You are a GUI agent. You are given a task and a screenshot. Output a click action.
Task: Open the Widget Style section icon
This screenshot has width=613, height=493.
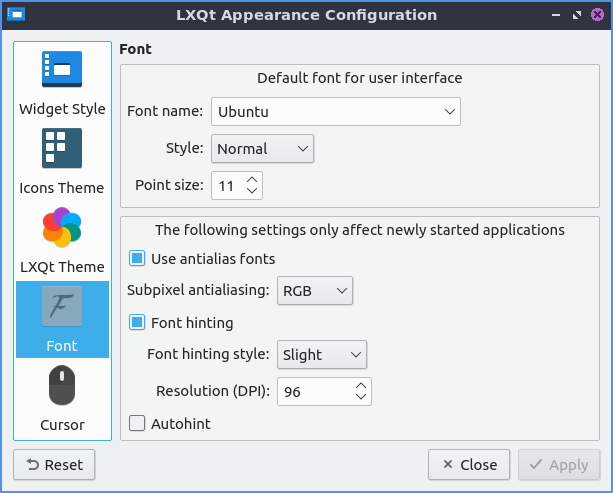click(x=62, y=70)
